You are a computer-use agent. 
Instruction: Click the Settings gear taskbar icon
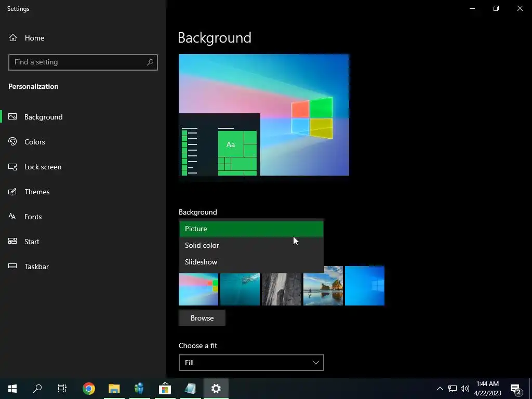216,389
